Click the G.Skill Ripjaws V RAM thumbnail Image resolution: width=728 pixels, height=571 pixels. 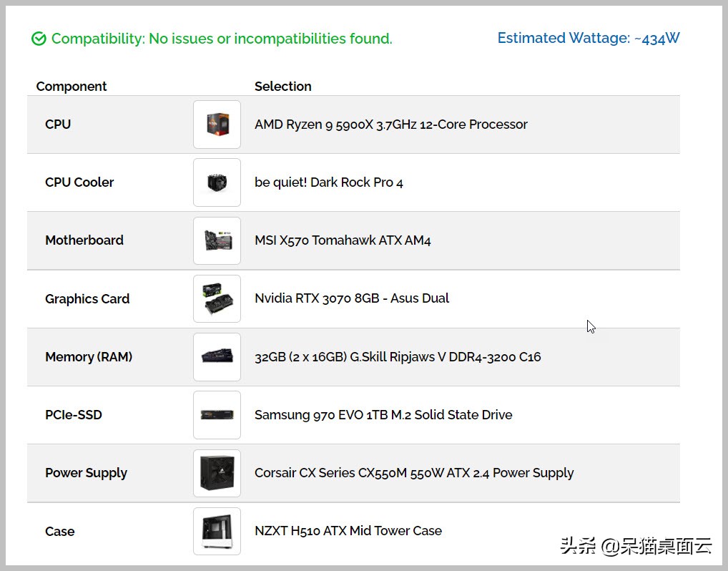pos(217,356)
